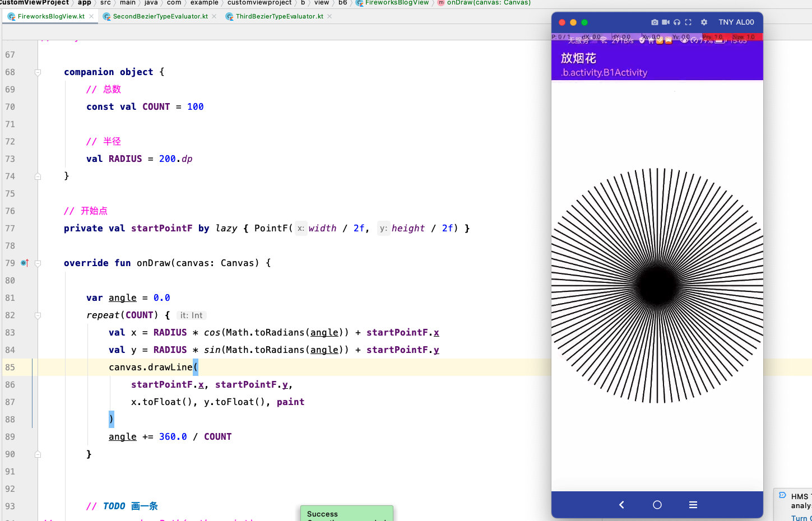Click RADIUS on line 73
Image resolution: width=812 pixels, height=521 pixels.
[126, 159]
